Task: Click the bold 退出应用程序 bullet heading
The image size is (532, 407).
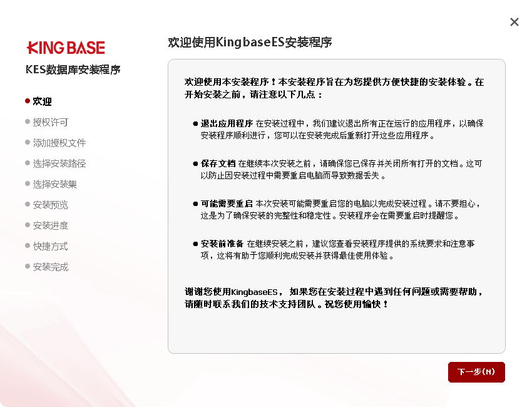Action: 227,123
